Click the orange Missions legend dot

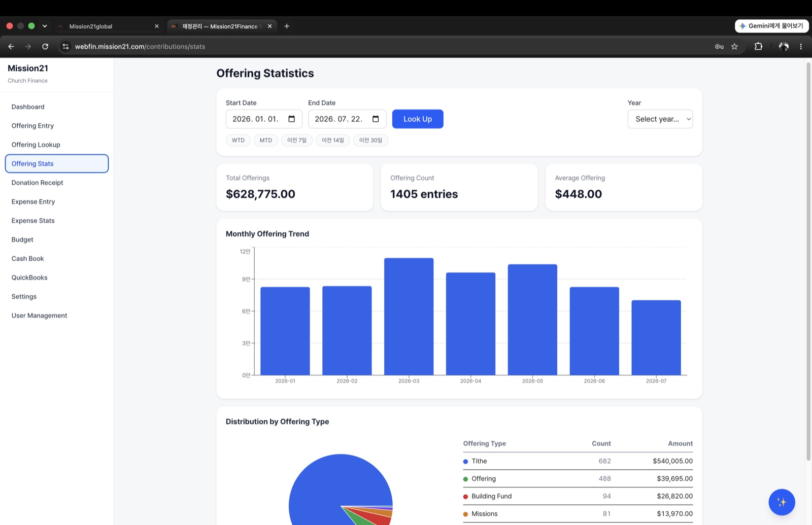[x=465, y=514]
